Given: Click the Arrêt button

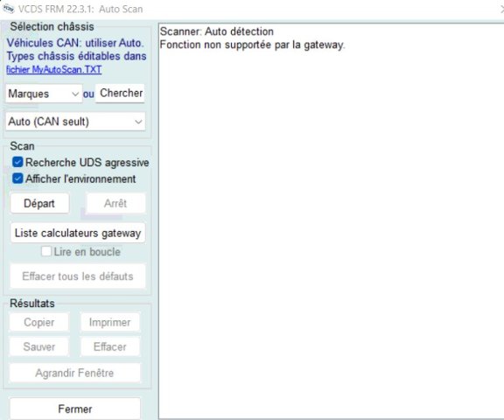Looking at the screenshot, I should (115, 203).
